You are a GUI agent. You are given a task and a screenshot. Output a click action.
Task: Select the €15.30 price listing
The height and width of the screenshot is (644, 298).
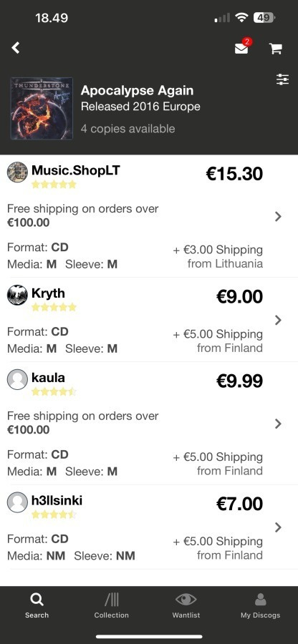(234, 174)
